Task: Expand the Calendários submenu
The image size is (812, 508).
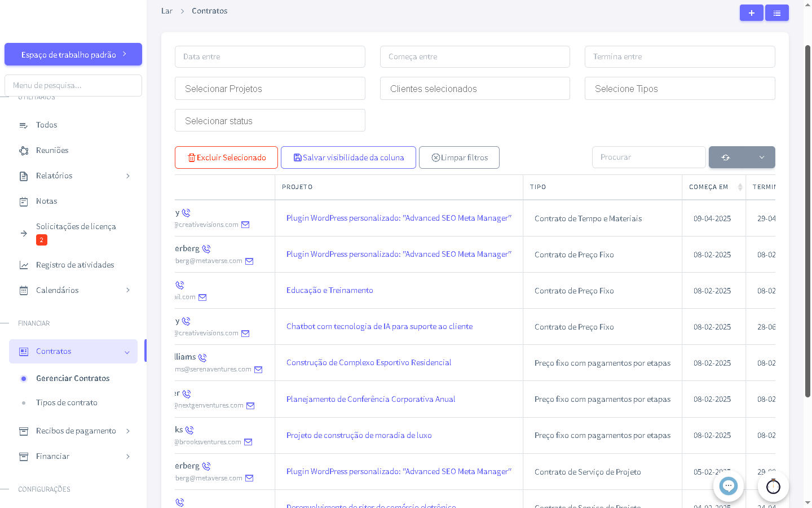Action: tap(128, 290)
